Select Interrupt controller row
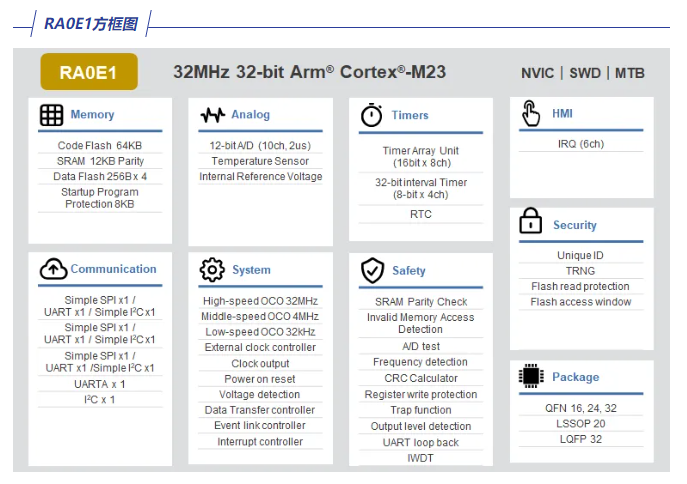687x484 pixels. tap(260, 442)
